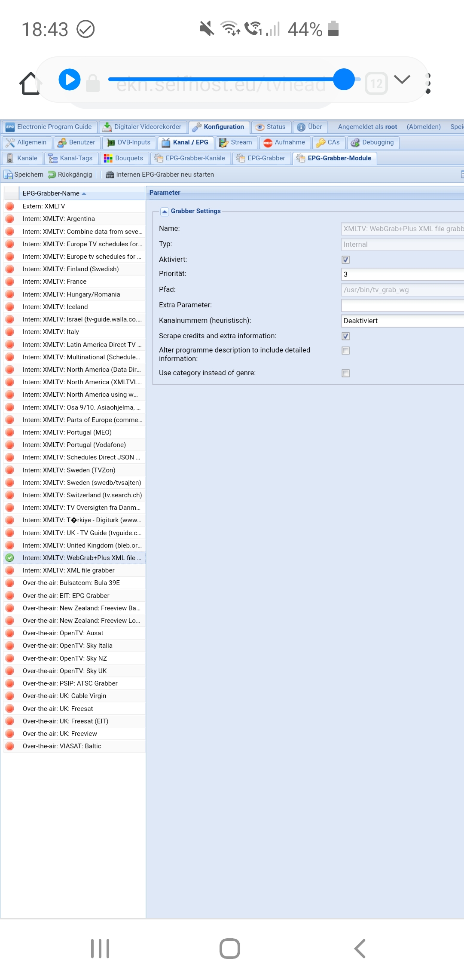
Task: Click the red status icon for XML file grabber
Action: (9, 570)
